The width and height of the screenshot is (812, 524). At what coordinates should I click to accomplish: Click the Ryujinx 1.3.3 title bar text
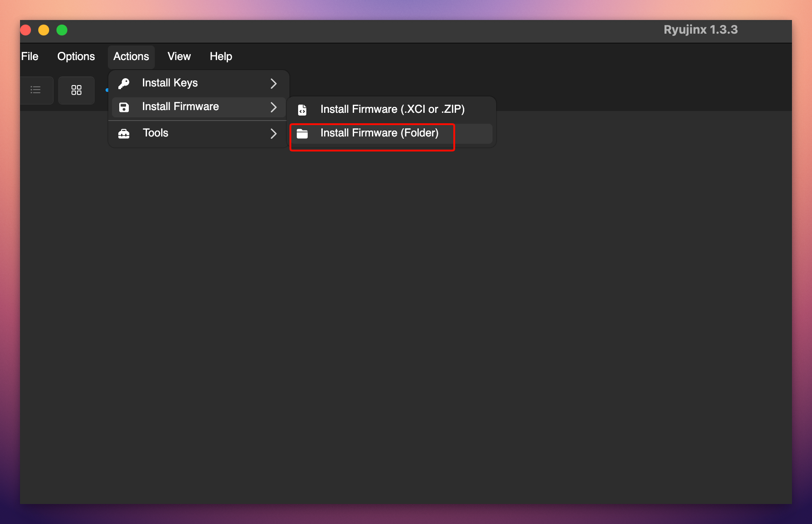[700, 30]
